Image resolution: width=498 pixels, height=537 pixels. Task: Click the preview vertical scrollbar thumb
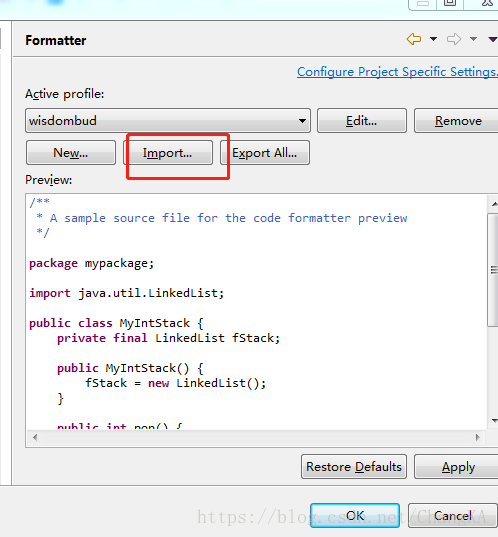[x=493, y=270]
